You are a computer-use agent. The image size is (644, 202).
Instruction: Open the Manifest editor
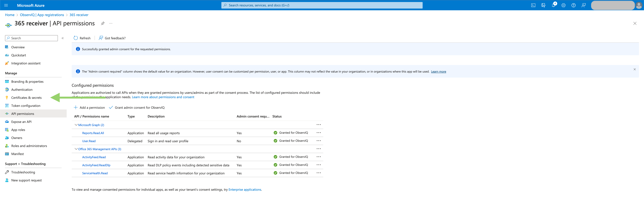[x=17, y=154]
